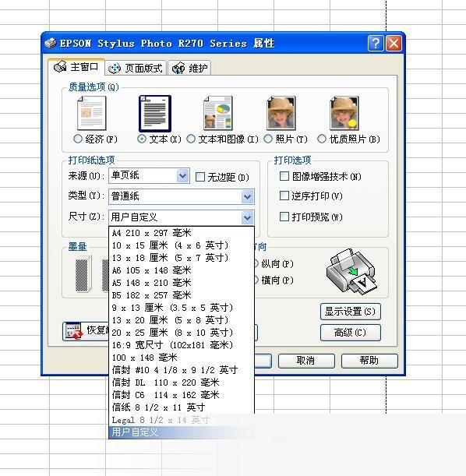466x476 pixels.
Task: Select the 优质照片 (B) radio button
Action: pyautogui.click(x=322, y=139)
